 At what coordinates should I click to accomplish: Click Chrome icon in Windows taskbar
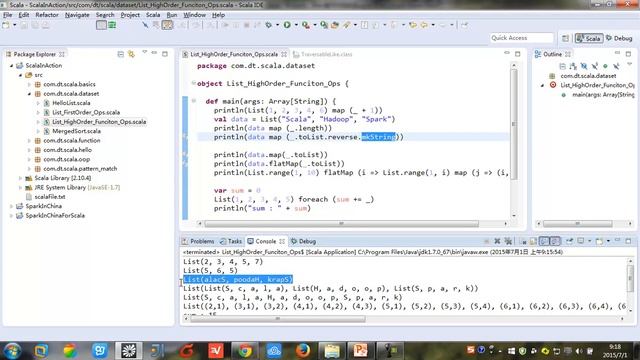[245, 351]
